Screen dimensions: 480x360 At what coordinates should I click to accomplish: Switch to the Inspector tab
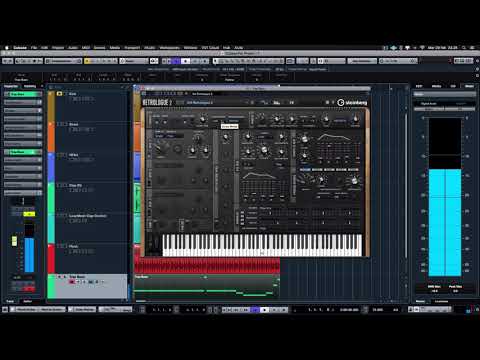tap(11, 86)
